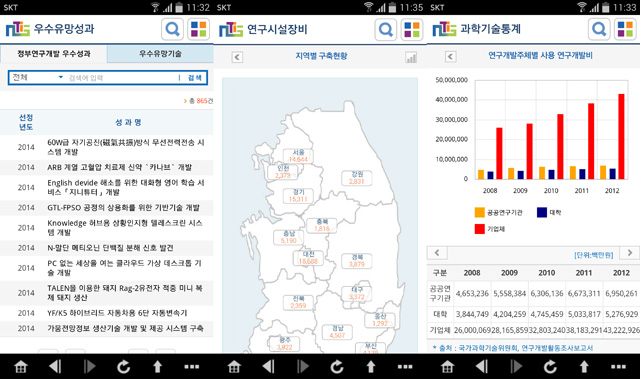Tap back arrow in the middle screen's bottom bar
Image resolution: width=640 pixels, height=379 pixels.
269,366
